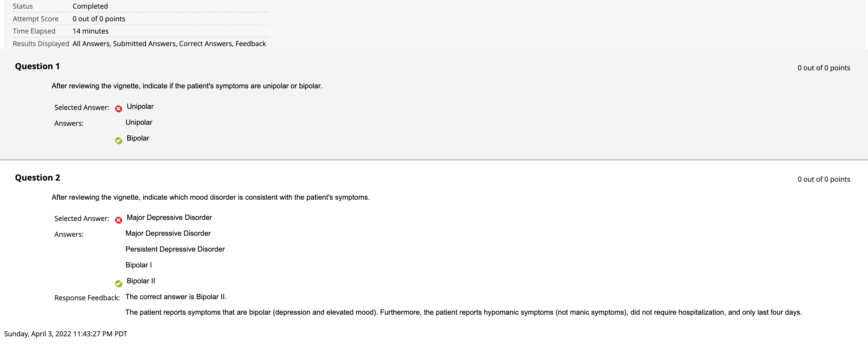Click the Major Depressive Disorder answer option

[168, 234]
